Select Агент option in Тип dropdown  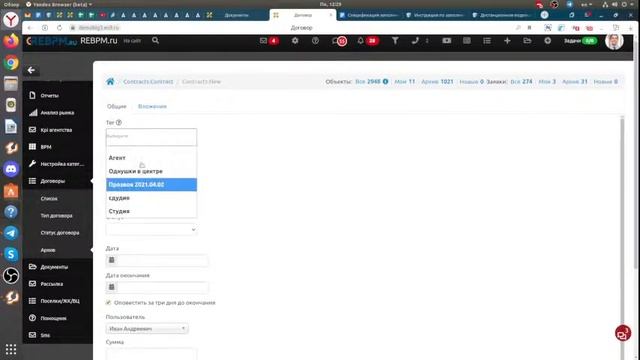[x=151, y=158]
